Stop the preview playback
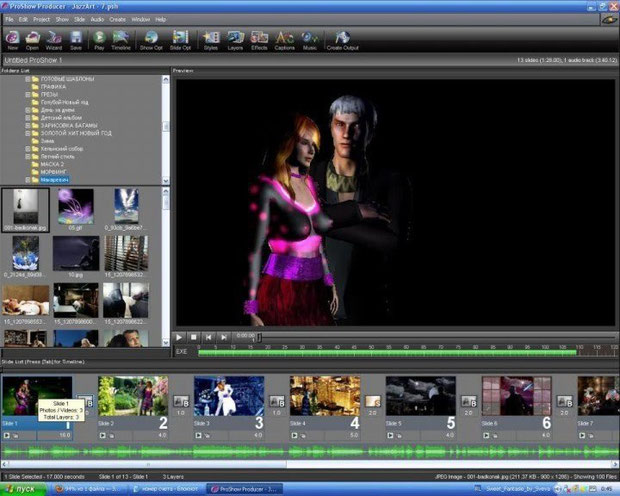Image resolution: width=620 pixels, height=496 pixels. point(194,337)
